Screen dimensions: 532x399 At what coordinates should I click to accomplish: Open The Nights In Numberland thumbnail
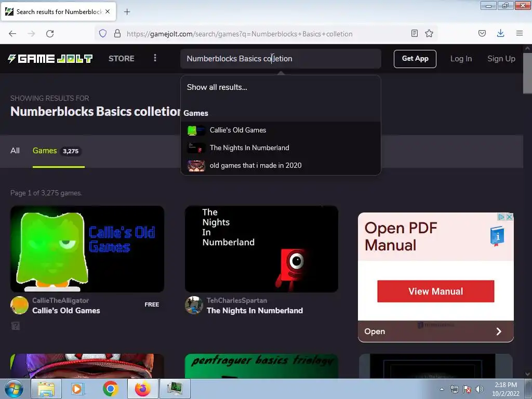click(x=262, y=249)
